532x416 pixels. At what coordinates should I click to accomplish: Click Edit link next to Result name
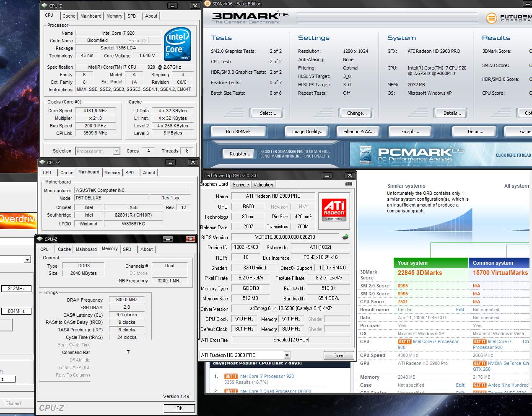[460, 310]
